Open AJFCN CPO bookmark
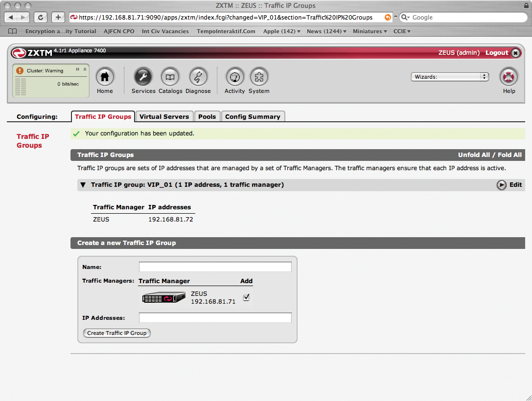532x401 pixels. (x=119, y=31)
